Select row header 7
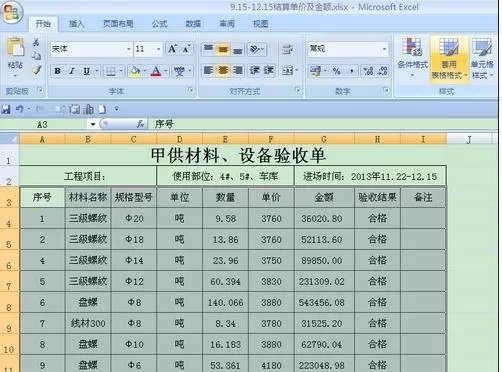The width and height of the screenshot is (502, 372). tap(9, 281)
